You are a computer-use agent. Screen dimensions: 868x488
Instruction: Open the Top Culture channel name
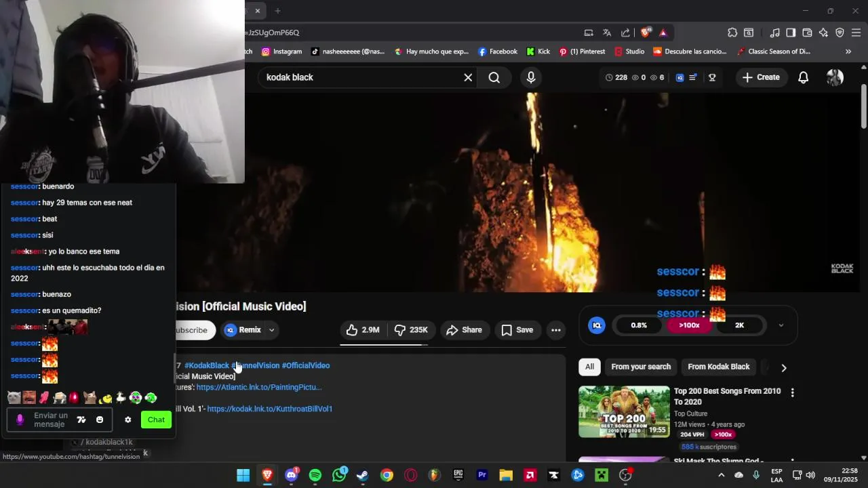(x=690, y=413)
